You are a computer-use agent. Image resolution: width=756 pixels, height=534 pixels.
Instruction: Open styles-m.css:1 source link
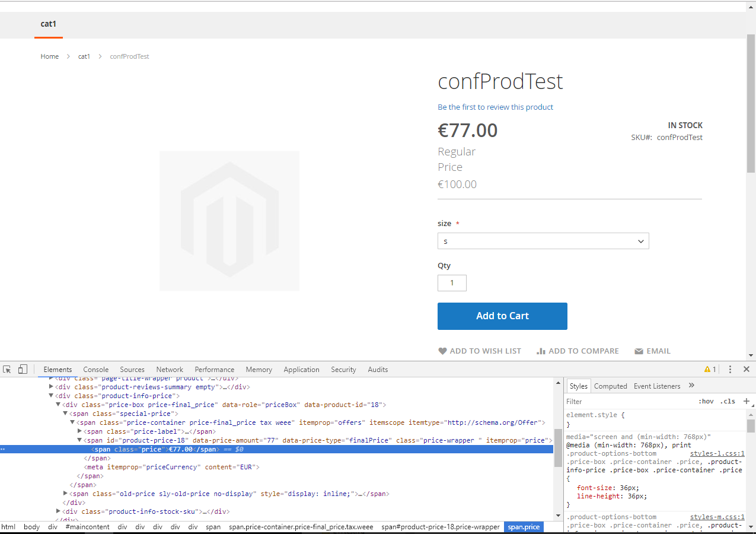(717, 517)
